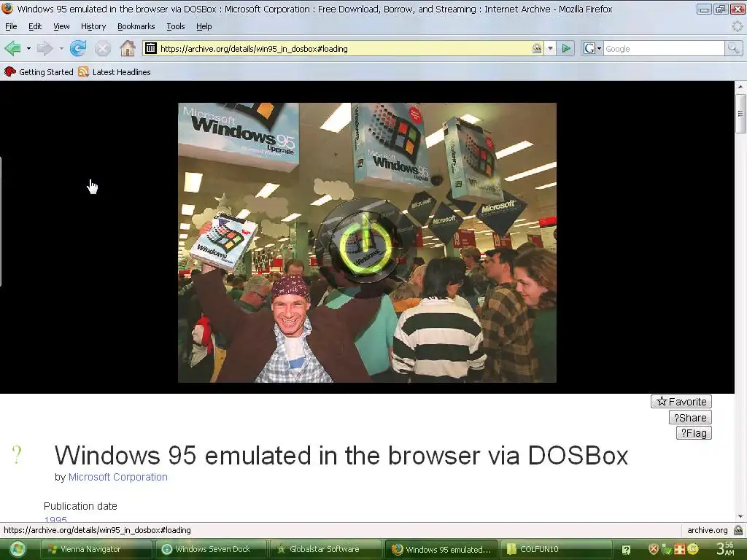Click the Latest Headlines RSS feed icon
The width and height of the screenshot is (747, 560).
pos(83,72)
